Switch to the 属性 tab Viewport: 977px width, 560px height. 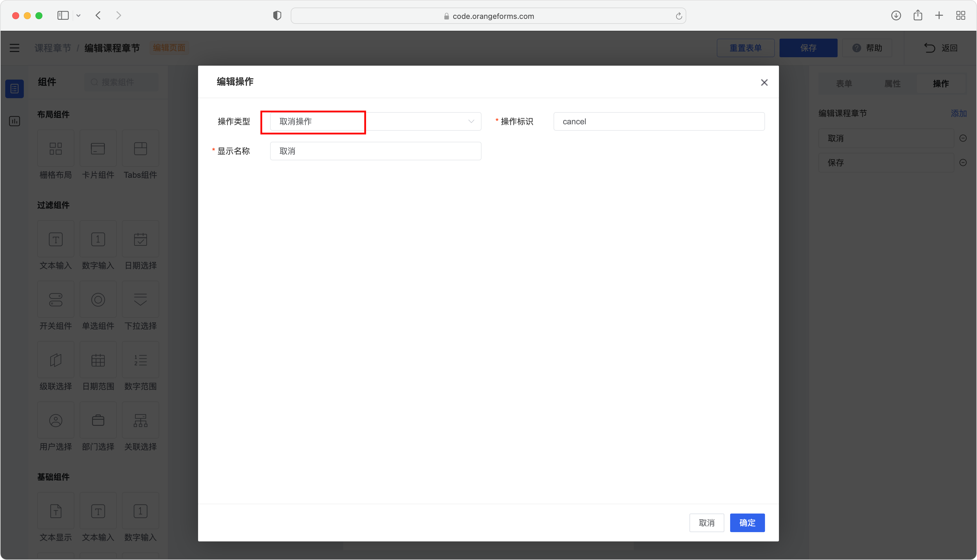click(892, 83)
